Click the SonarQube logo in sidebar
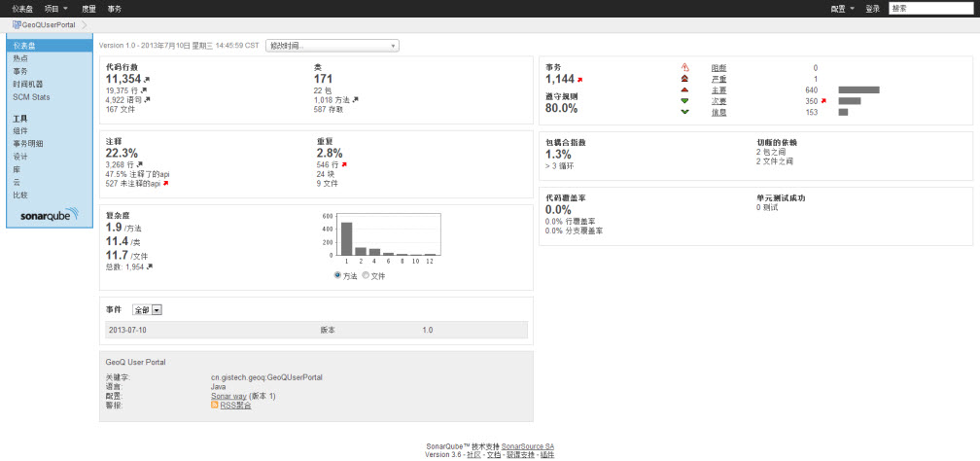The height and width of the screenshot is (461, 980). [49, 216]
